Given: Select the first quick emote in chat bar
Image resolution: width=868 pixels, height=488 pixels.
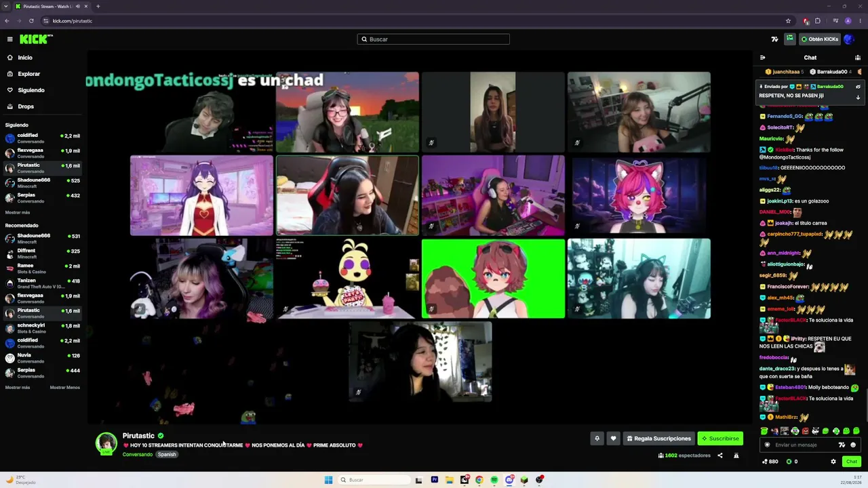Looking at the screenshot, I should tap(764, 431).
